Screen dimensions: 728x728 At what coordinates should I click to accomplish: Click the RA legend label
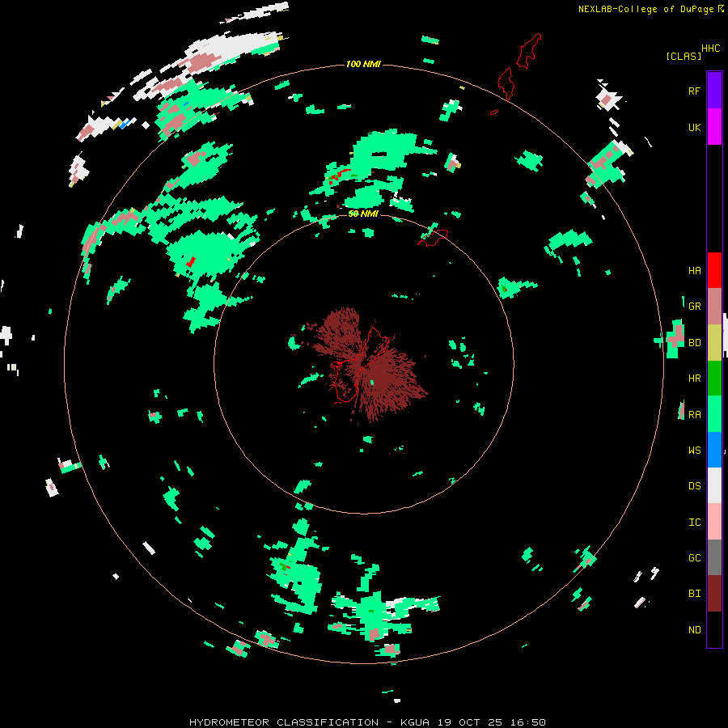(694, 414)
